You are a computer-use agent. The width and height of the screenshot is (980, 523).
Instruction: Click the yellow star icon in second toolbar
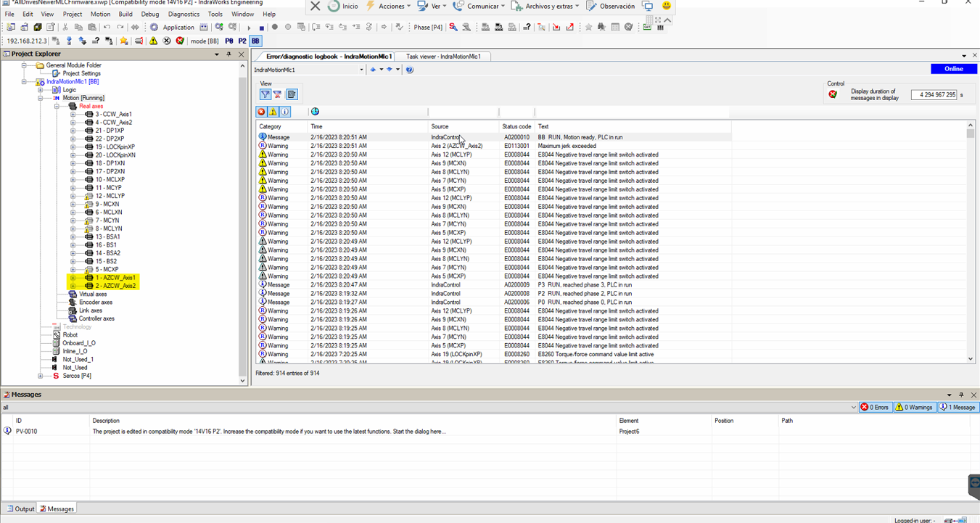coord(124,41)
